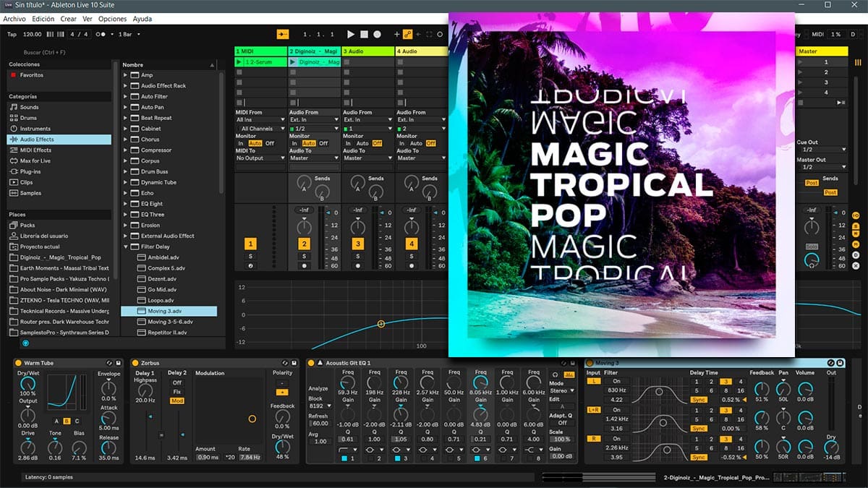The width and height of the screenshot is (868, 488).
Task: Start playback with the transport Play button
Action: click(x=351, y=34)
